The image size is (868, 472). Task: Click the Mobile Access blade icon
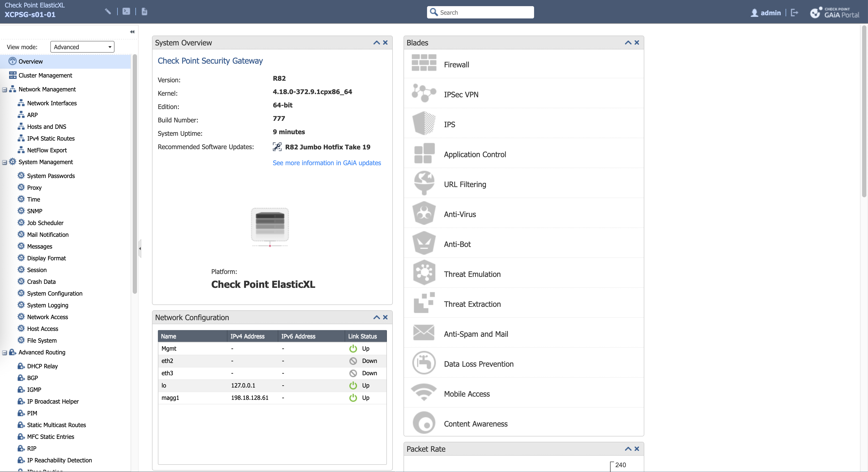[x=424, y=393]
